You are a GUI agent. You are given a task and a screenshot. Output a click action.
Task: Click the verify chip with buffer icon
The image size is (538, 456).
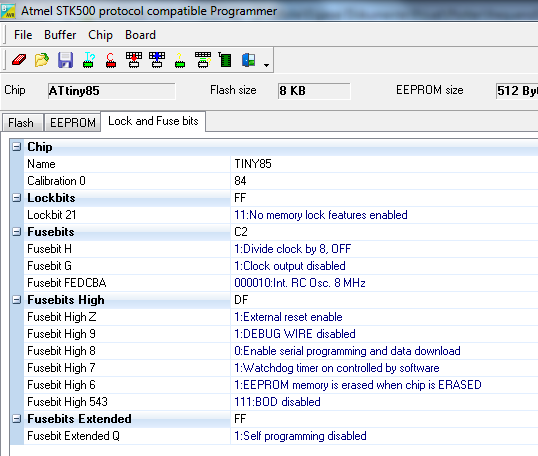(203, 60)
